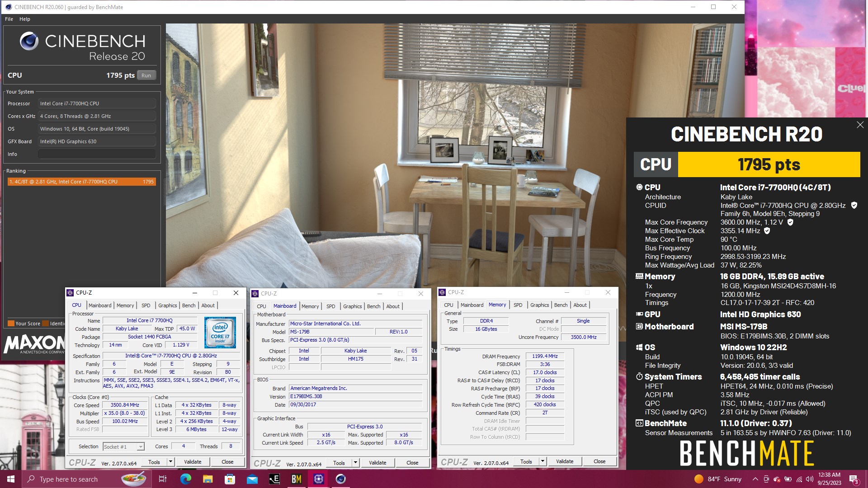Open the Mail app on the taskbar

[x=252, y=479]
